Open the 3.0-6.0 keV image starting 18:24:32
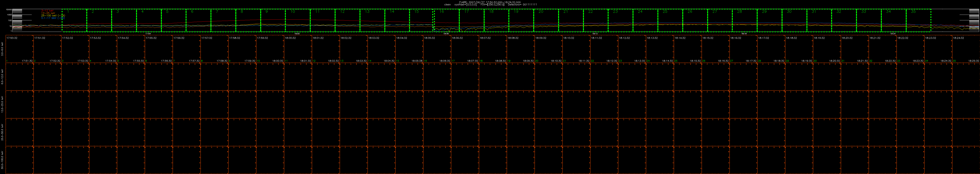Viewport: 980px width, 174px height. (x=966, y=49)
